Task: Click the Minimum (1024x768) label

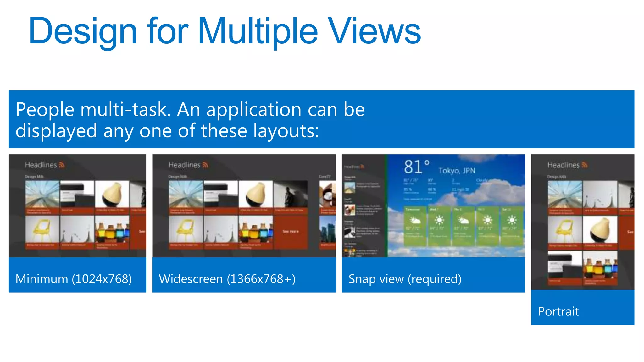Action: coord(74,279)
